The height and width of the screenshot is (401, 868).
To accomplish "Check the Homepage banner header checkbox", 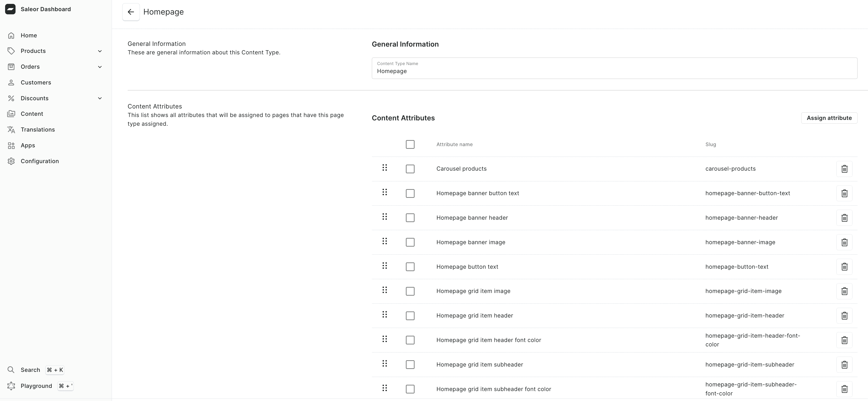I will click(410, 218).
